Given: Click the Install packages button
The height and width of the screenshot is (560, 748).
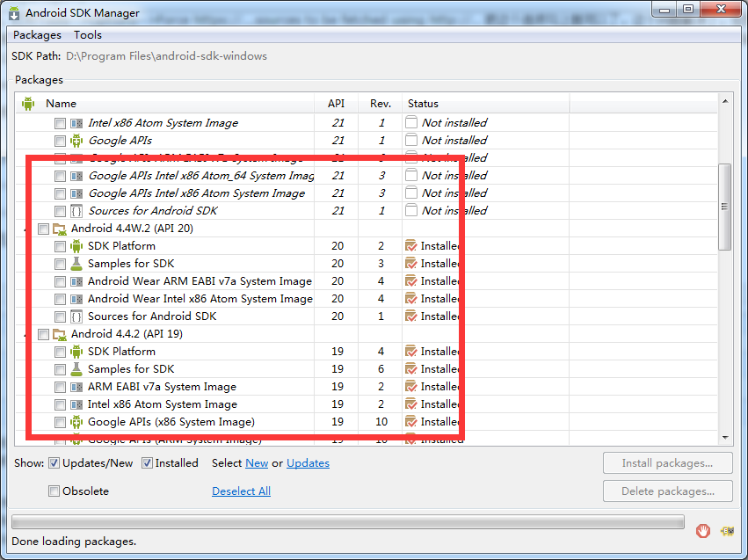Looking at the screenshot, I should pos(667,463).
